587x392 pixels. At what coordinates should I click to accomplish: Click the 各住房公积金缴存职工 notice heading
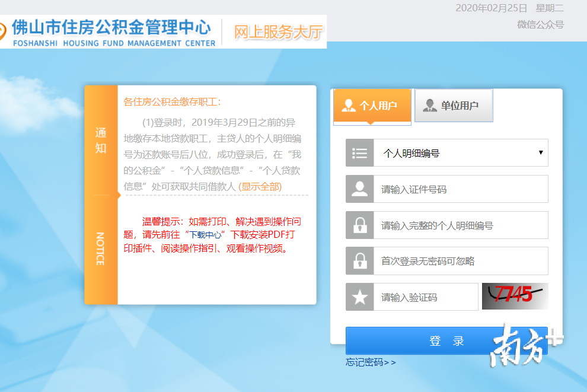pos(172,102)
